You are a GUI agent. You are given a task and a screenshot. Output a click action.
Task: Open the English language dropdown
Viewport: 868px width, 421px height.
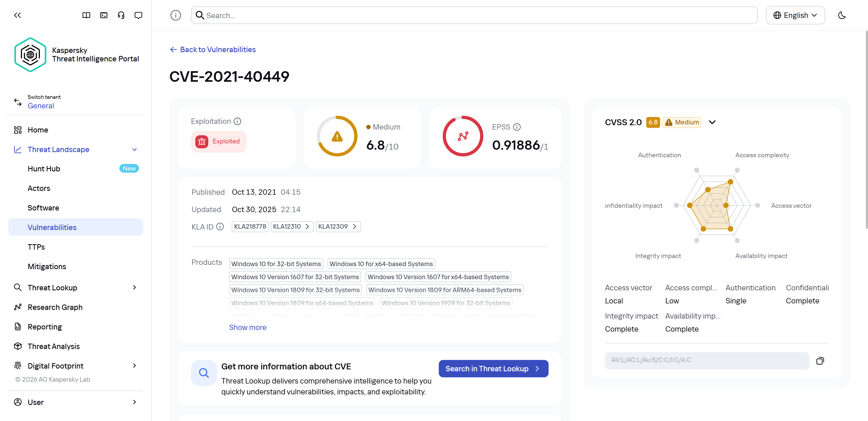click(795, 15)
